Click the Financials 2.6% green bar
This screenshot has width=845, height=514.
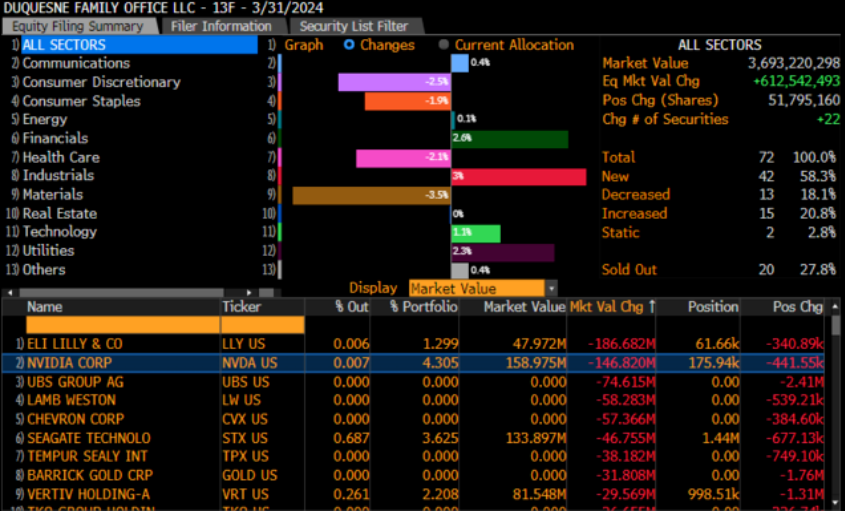tap(510, 138)
